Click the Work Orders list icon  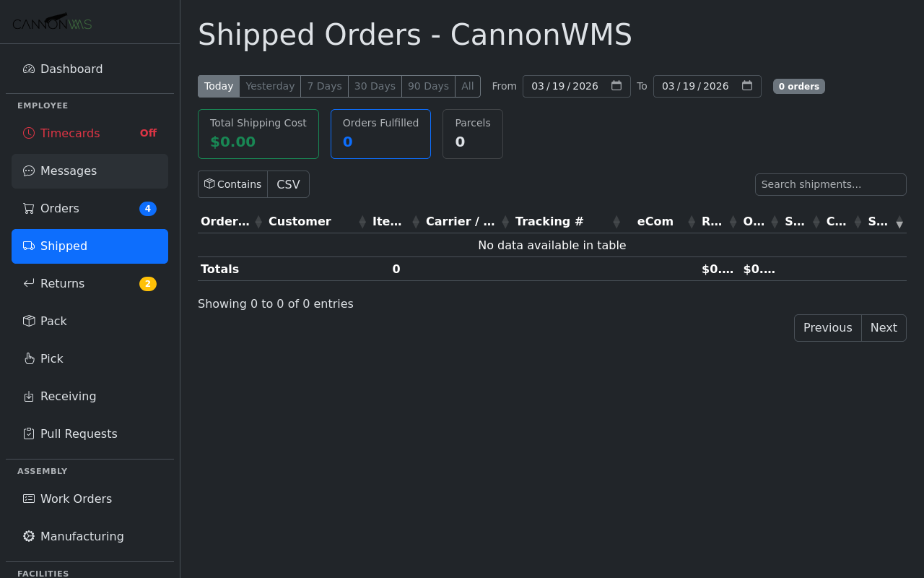[29, 499]
